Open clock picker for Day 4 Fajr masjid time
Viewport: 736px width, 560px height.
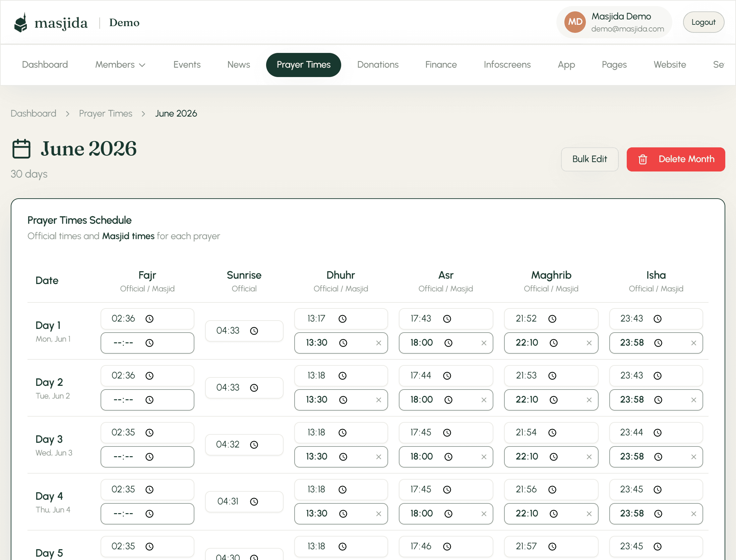149,513
